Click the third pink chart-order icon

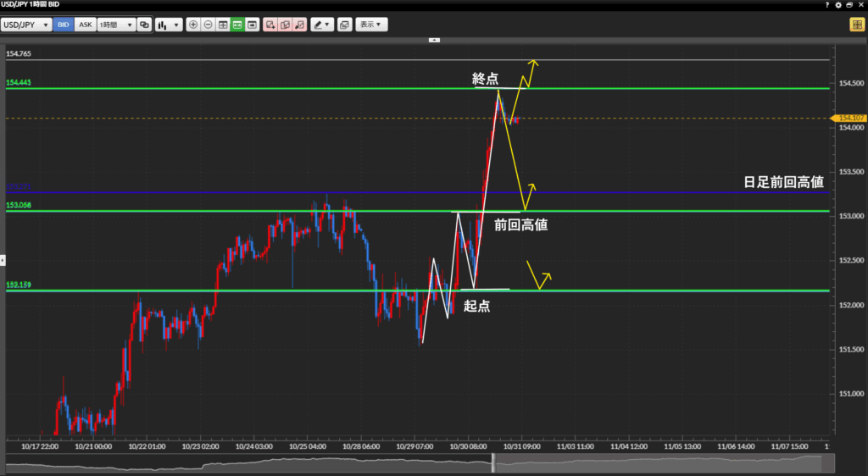click(299, 25)
